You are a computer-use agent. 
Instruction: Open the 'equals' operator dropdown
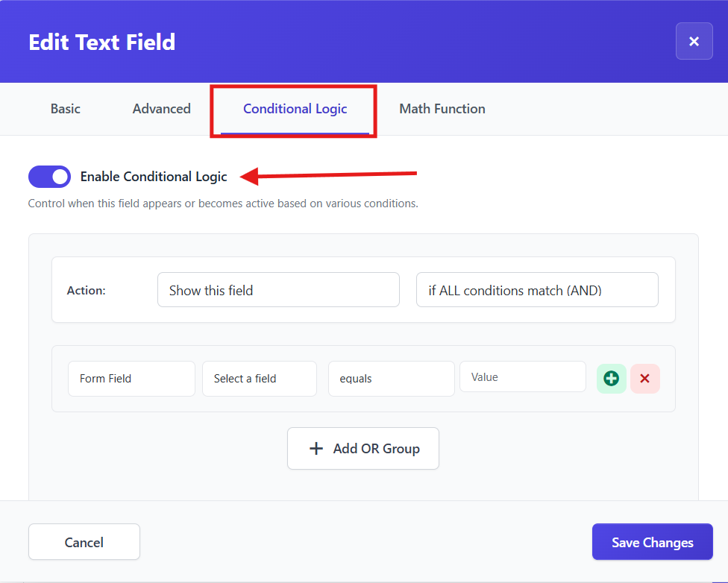[x=391, y=378]
